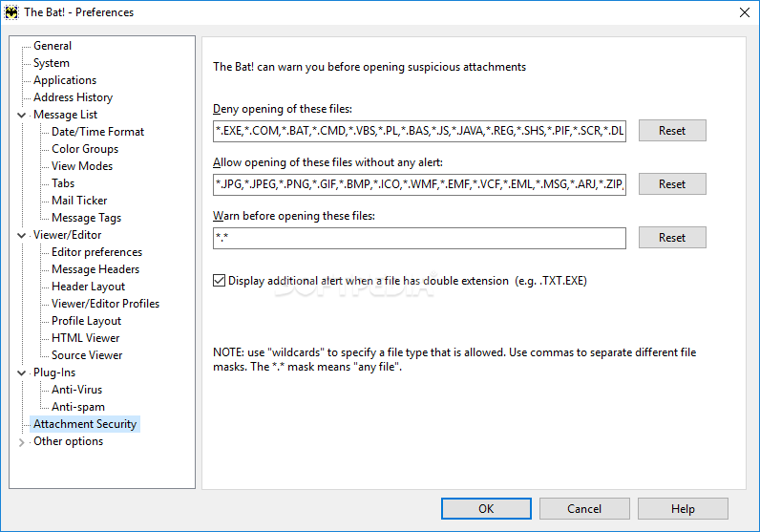Screen dimensions: 760x532
Task: Open Editor preferences page
Action: (x=97, y=252)
